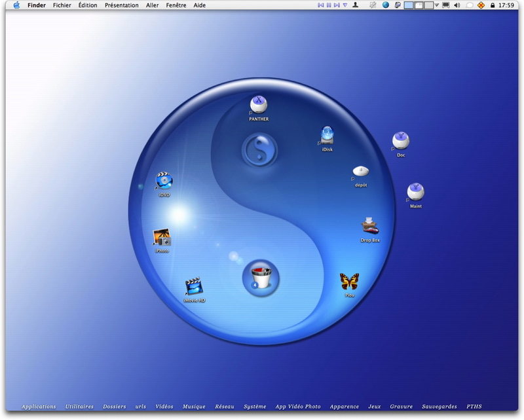The image size is (524, 420).
Task: Open the trash bucket icon
Action: [261, 278]
